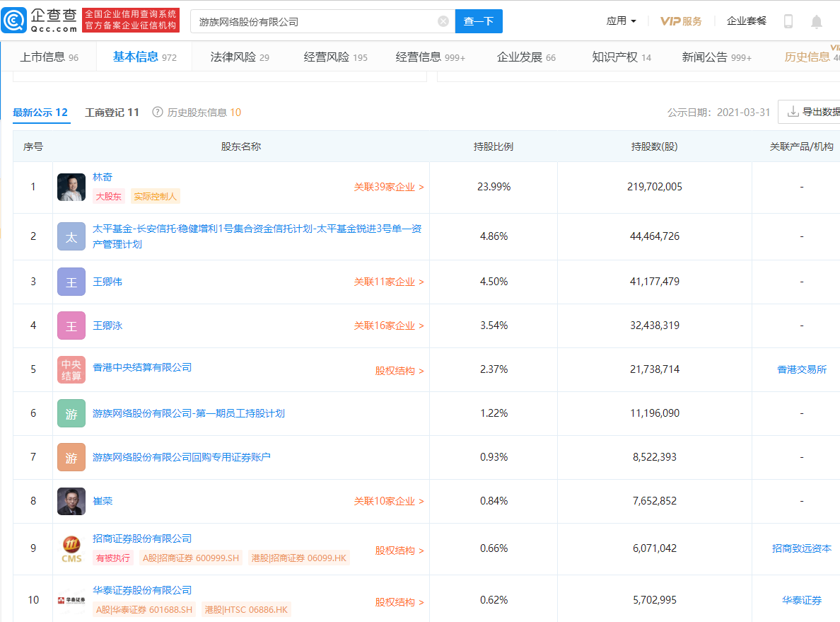Open the 应用 dropdown menu

pyautogui.click(x=621, y=21)
